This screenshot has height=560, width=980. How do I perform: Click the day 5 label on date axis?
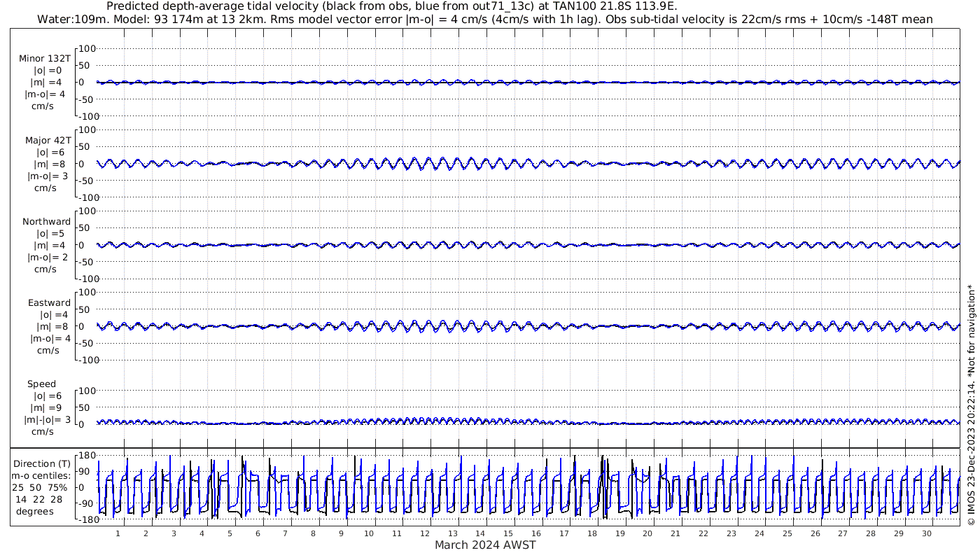[230, 533]
